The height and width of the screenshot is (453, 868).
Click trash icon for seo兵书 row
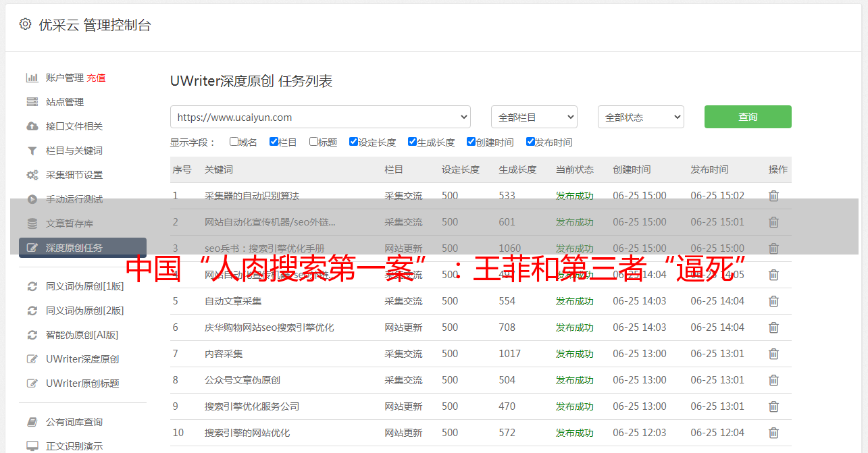coord(774,248)
